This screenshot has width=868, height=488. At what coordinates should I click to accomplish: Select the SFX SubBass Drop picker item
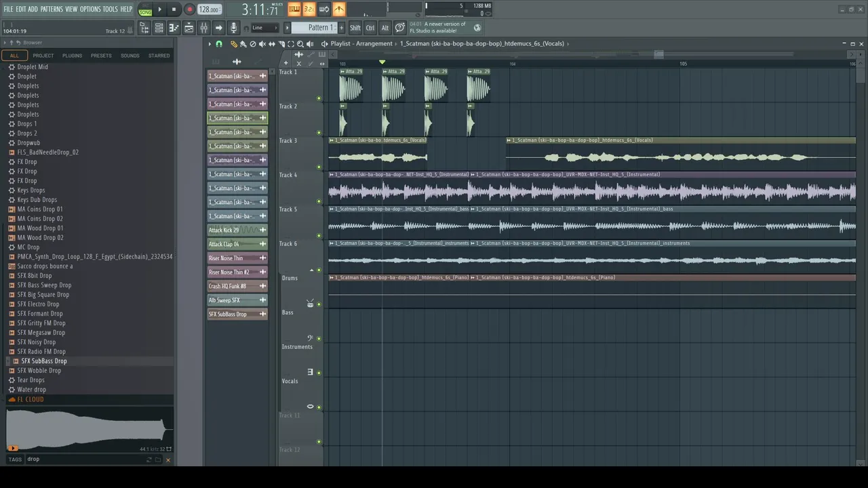(237, 314)
